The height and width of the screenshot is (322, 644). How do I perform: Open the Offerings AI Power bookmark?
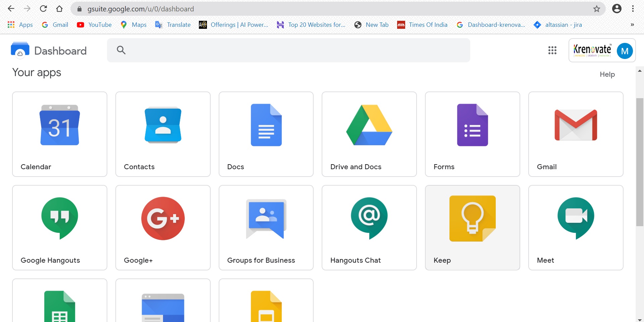click(234, 24)
